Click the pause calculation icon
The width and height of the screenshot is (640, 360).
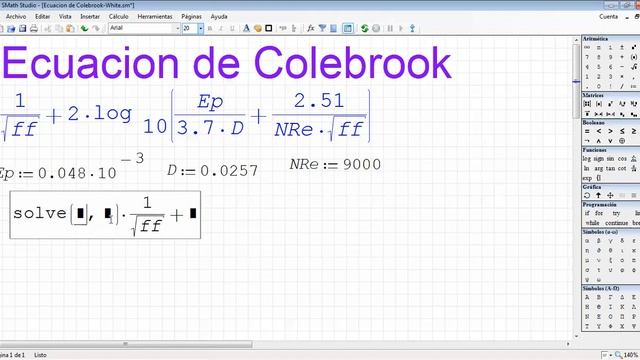tap(390, 29)
